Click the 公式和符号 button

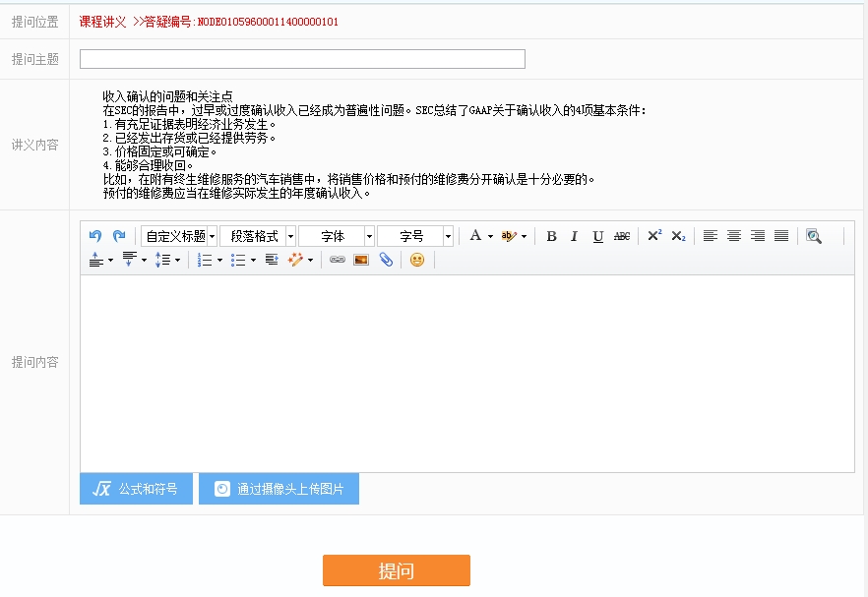[136, 489]
